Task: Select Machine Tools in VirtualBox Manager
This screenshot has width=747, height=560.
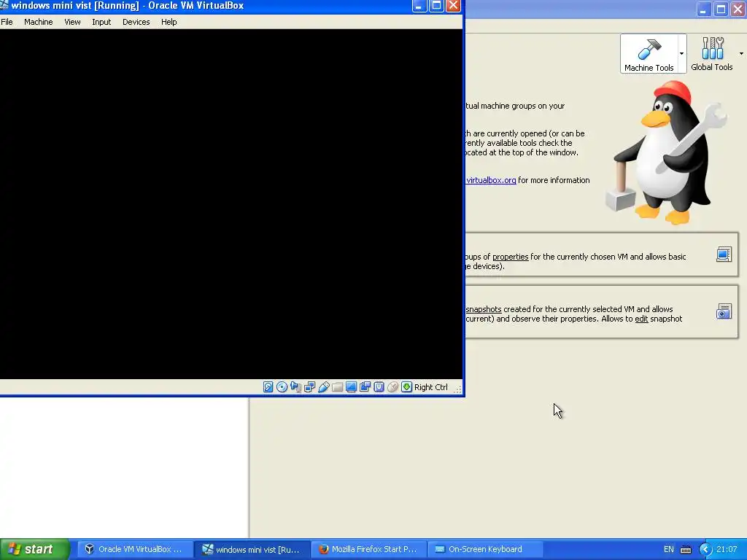Action: coord(649,54)
